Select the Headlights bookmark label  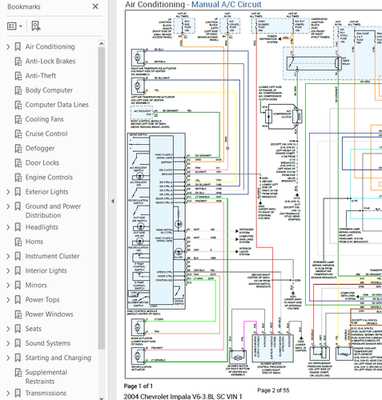42,227
